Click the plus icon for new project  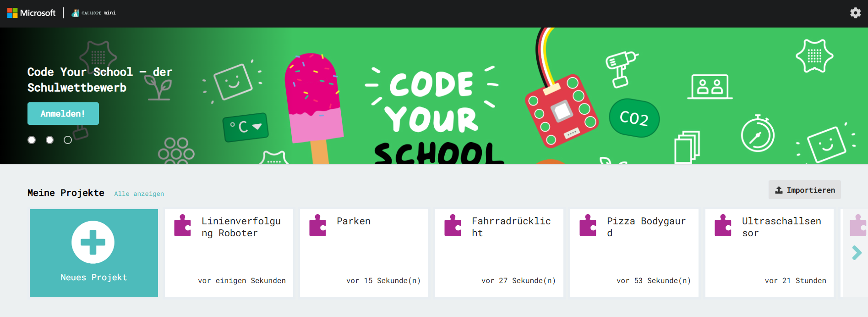(93, 242)
